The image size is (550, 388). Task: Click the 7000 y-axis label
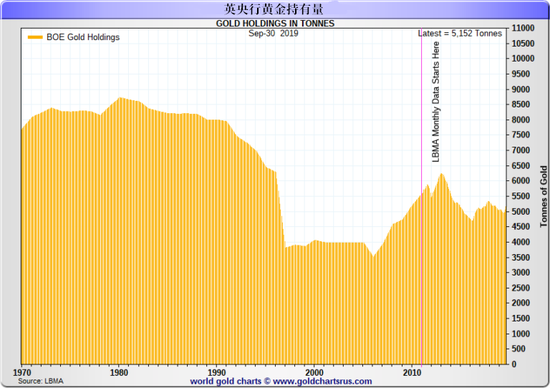(521, 150)
